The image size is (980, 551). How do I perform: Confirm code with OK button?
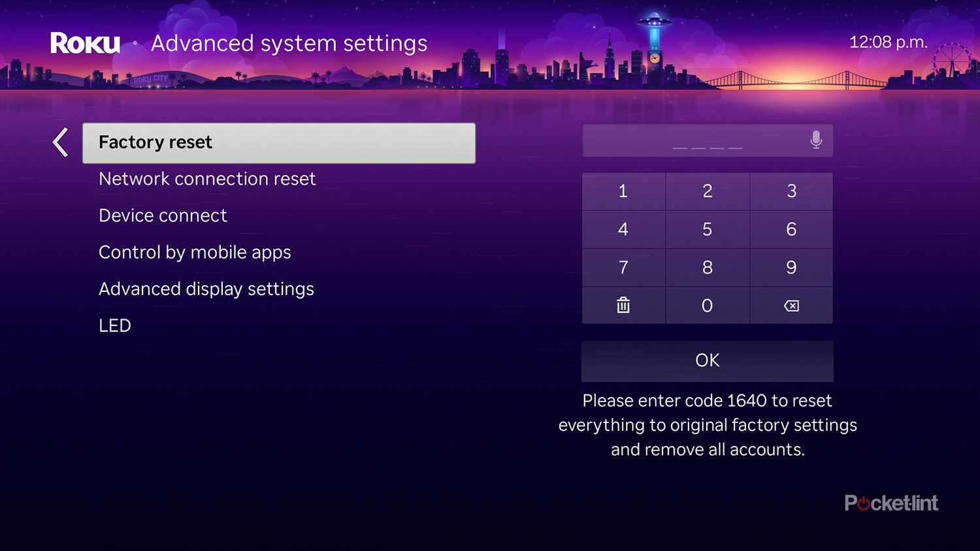[708, 361]
